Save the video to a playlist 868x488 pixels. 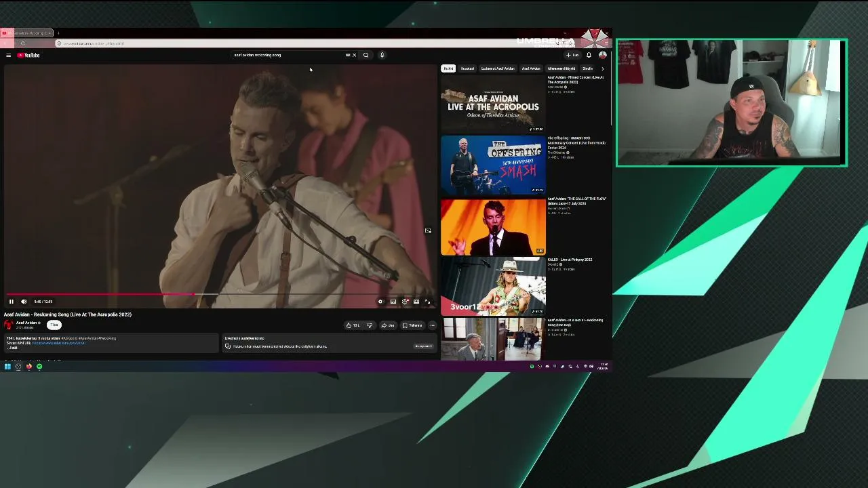coord(412,325)
